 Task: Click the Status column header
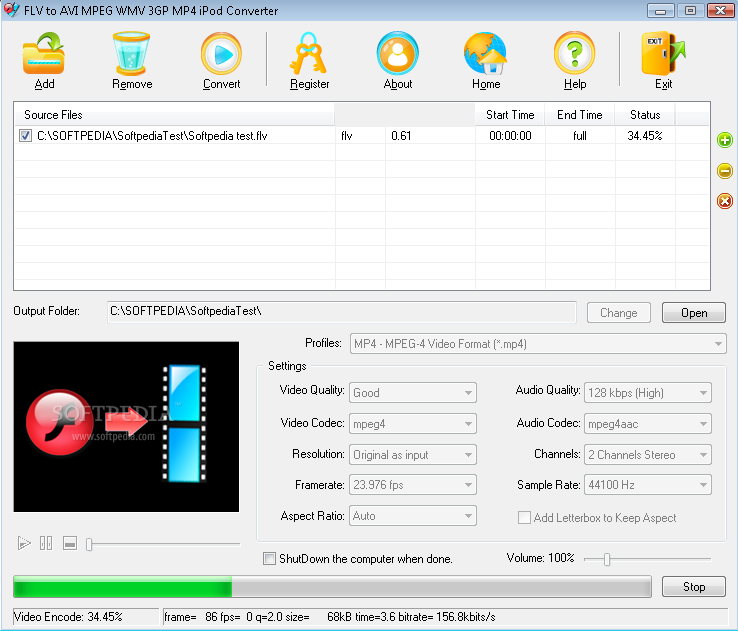[x=645, y=115]
